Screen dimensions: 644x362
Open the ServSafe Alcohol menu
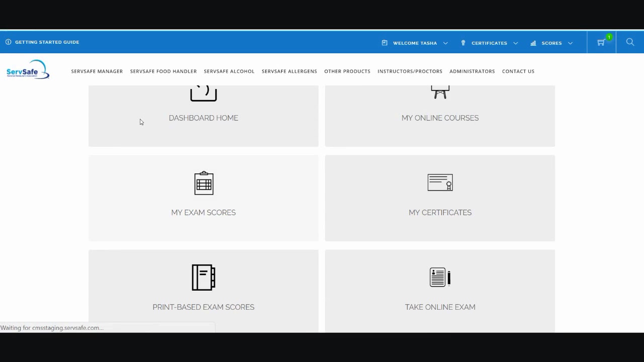(x=229, y=71)
